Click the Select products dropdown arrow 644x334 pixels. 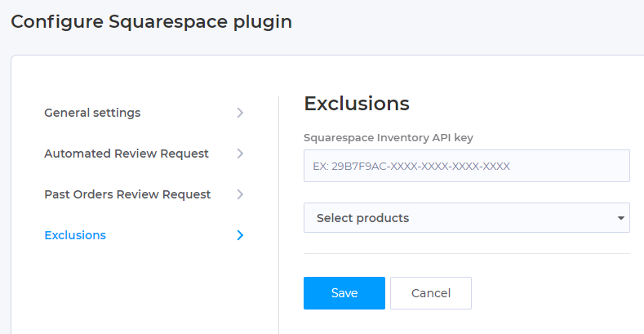pyautogui.click(x=621, y=218)
